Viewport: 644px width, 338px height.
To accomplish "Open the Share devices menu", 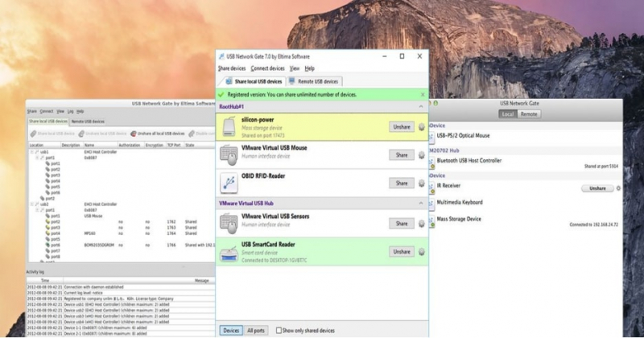I will [232, 68].
